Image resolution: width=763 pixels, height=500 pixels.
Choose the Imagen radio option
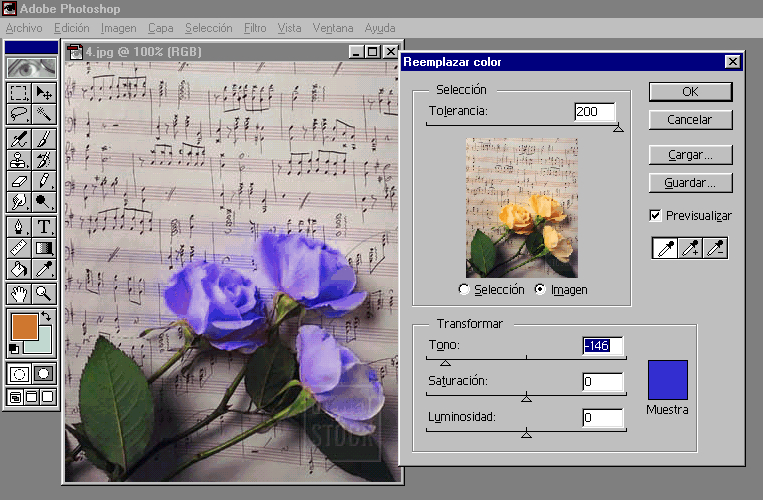[541, 290]
